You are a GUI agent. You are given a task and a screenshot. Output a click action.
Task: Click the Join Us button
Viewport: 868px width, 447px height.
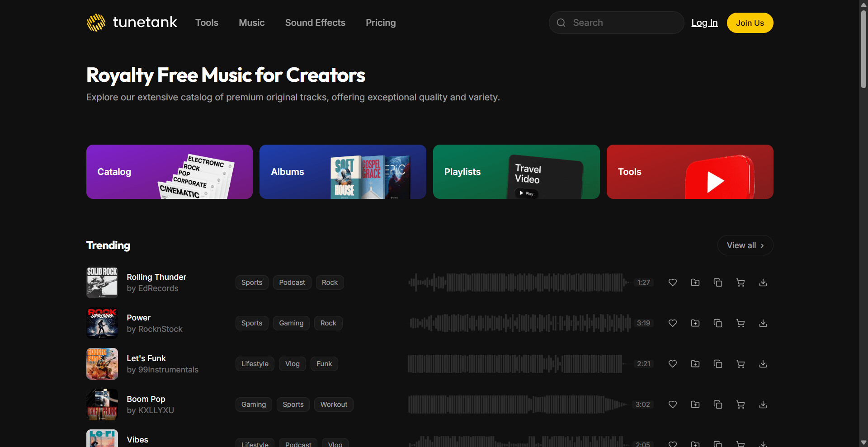point(750,23)
